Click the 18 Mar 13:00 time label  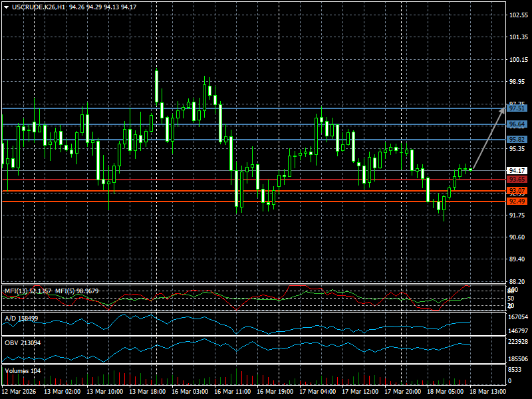click(x=488, y=392)
